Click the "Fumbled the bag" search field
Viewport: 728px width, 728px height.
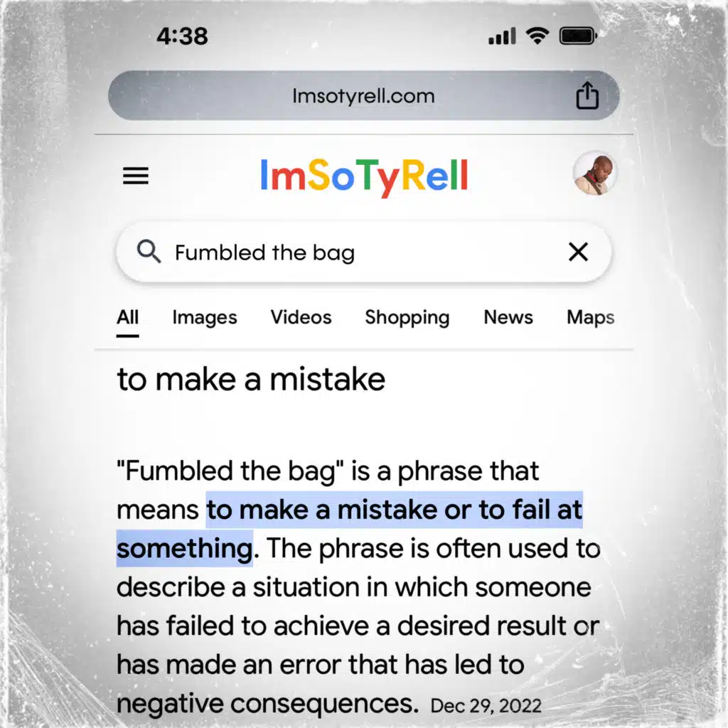coord(355,252)
